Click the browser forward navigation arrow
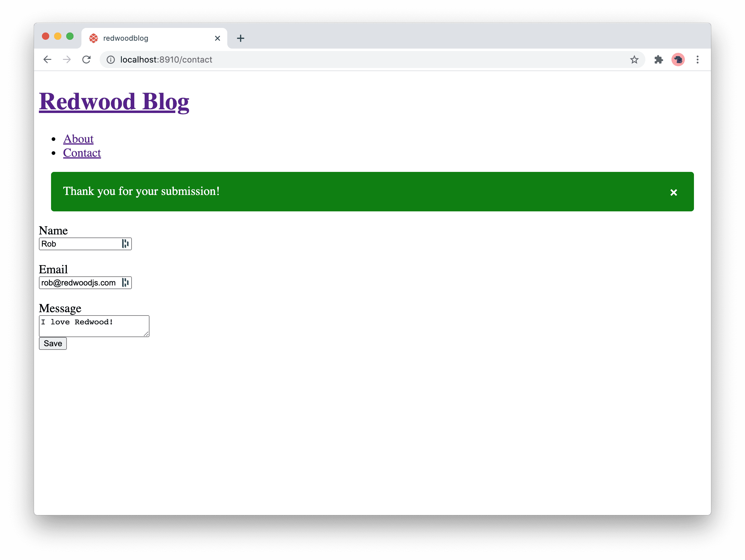Screen dimensions: 745x560 pyautogui.click(x=67, y=59)
